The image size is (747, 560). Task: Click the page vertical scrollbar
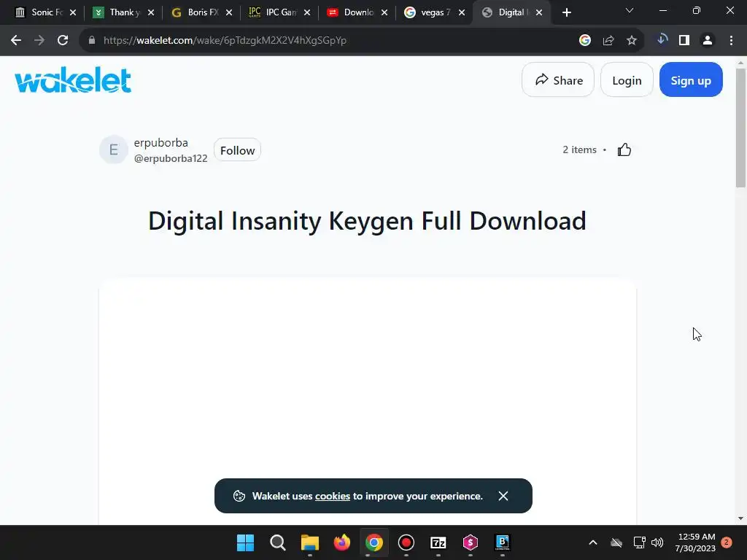click(740, 128)
